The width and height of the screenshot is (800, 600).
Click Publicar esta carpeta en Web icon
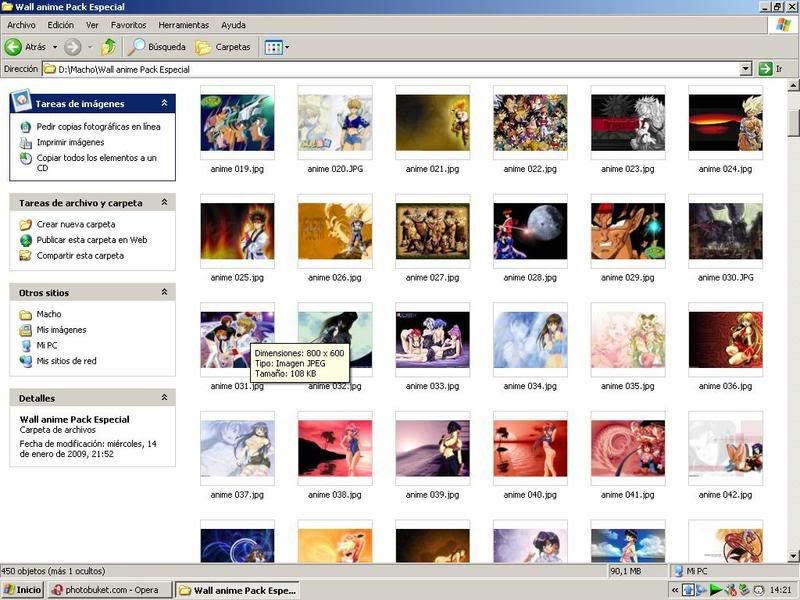pyautogui.click(x=26, y=240)
